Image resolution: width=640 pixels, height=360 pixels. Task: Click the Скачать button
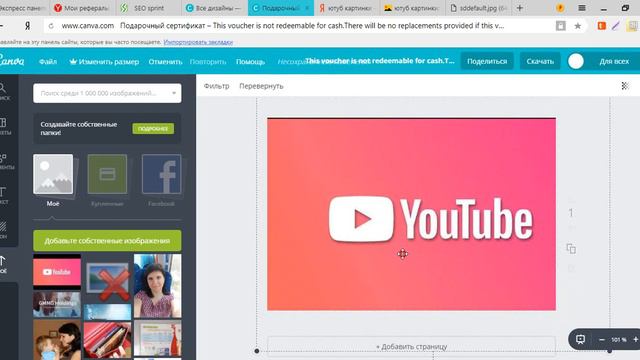pyautogui.click(x=540, y=61)
